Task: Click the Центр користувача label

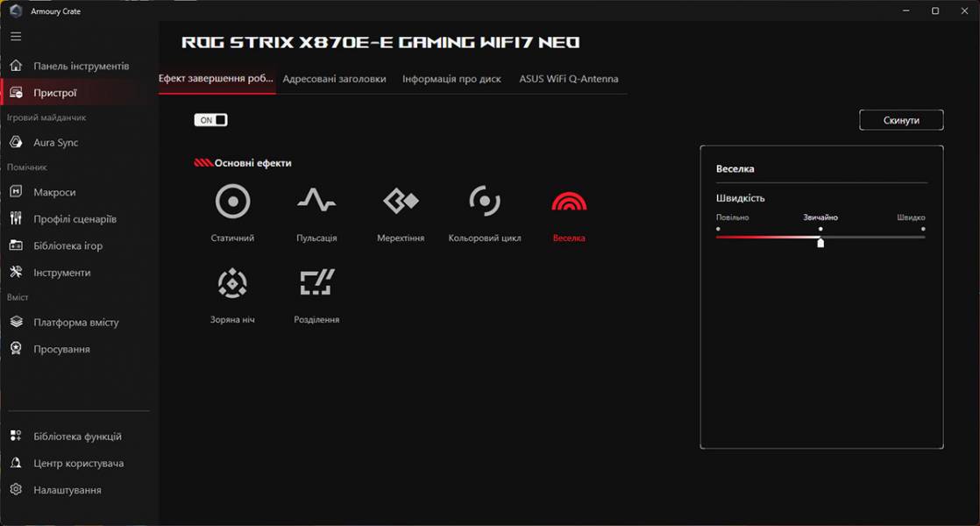Action: click(79, 463)
